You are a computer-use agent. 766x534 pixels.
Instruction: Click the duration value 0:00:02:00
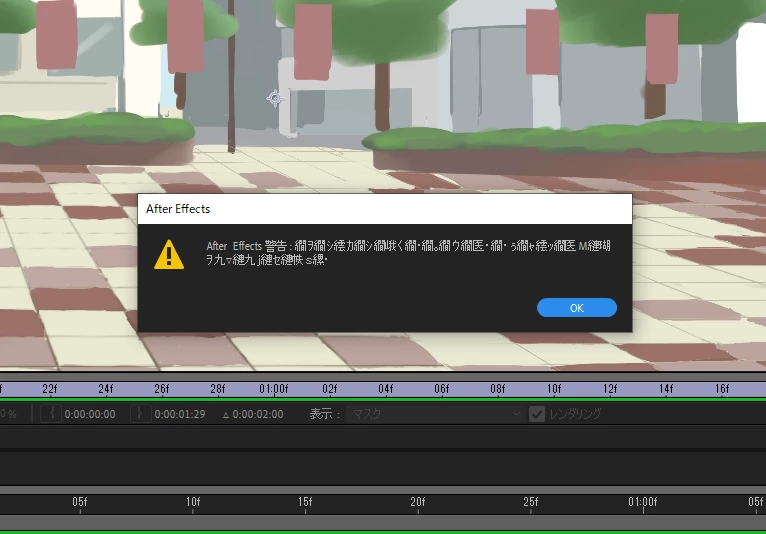pos(257,414)
